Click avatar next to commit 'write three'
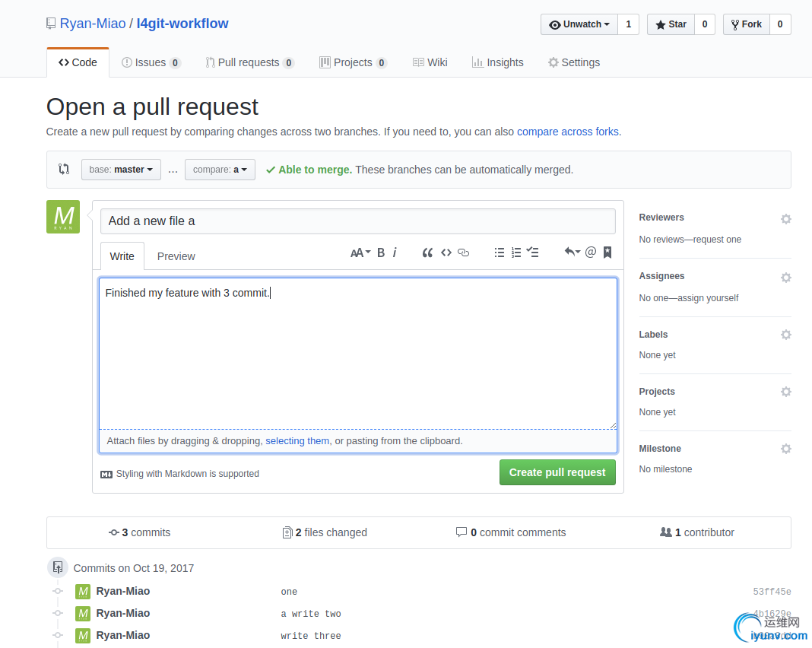This screenshot has height=648, width=812. 83,636
